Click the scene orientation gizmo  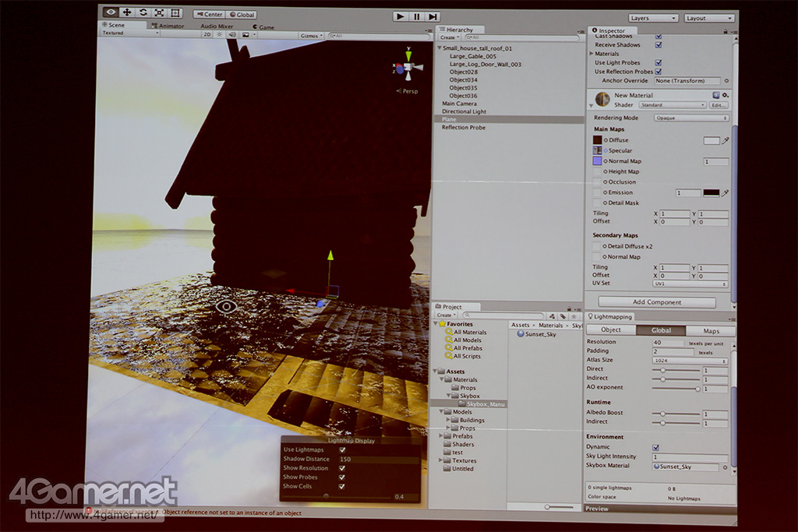(408, 67)
